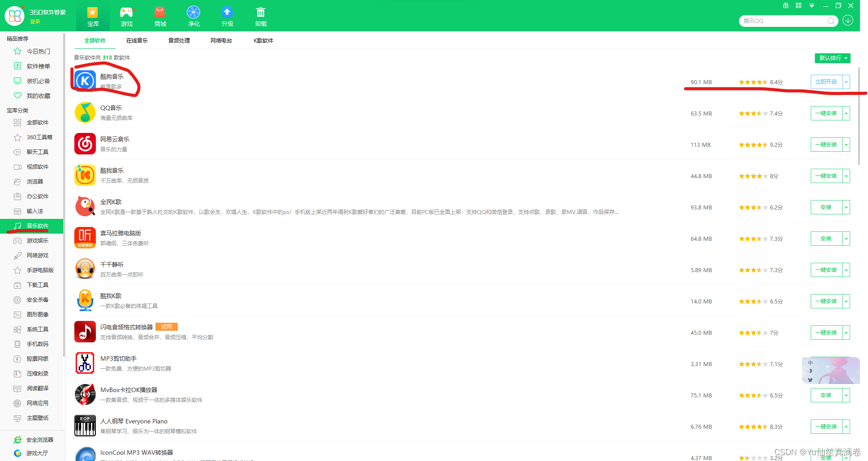Viewport: 868px width, 461px height.
Task: Click 一键安装 for 网易云音乐
Action: 826,145
